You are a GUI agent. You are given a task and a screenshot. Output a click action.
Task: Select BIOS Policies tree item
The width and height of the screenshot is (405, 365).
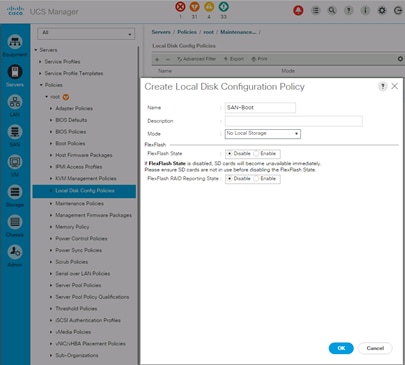click(x=71, y=132)
